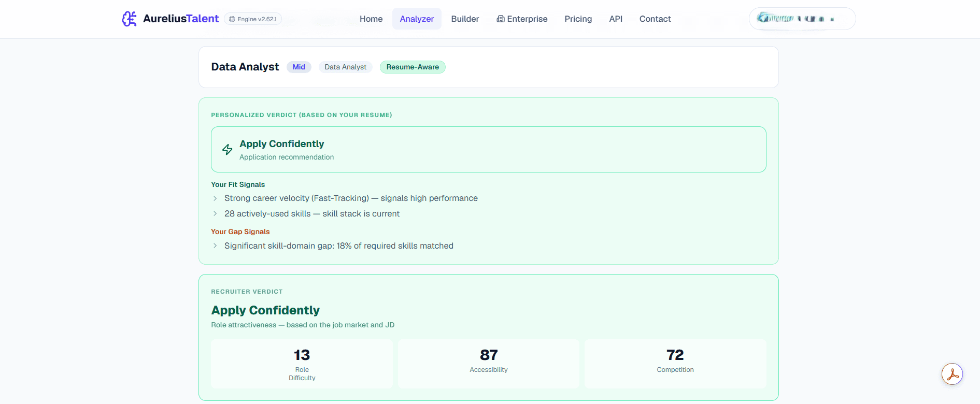Click the AureliusTalent brand name

click(181, 19)
